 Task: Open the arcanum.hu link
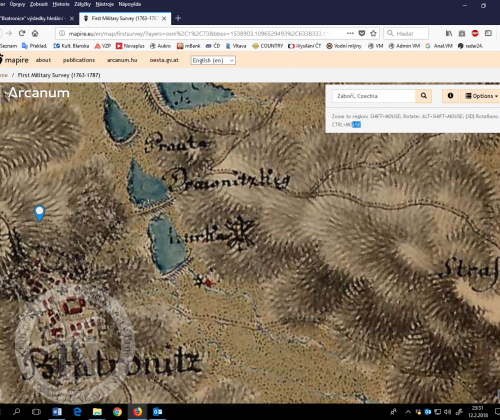click(x=122, y=60)
